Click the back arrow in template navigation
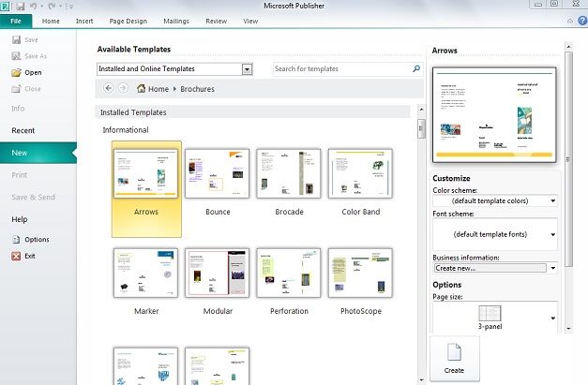Screen dimensions: 588x385 (x=109, y=88)
